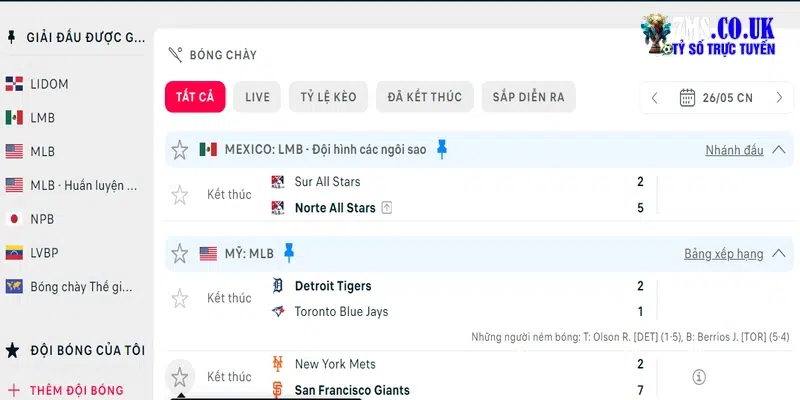The width and height of the screenshot is (800, 400).
Task: Click the New York Mets team name
Action: [335, 364]
